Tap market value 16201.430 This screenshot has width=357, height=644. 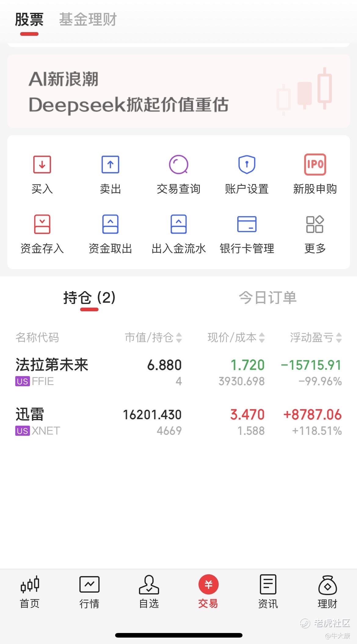tap(152, 415)
